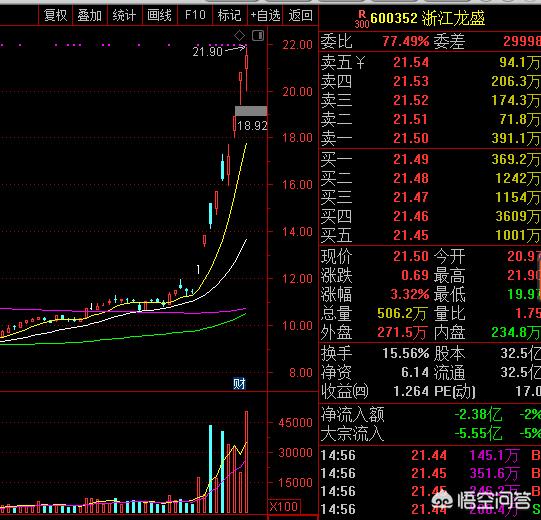Click the 财 financial marker icon
The width and height of the screenshot is (541, 520).
[239, 383]
